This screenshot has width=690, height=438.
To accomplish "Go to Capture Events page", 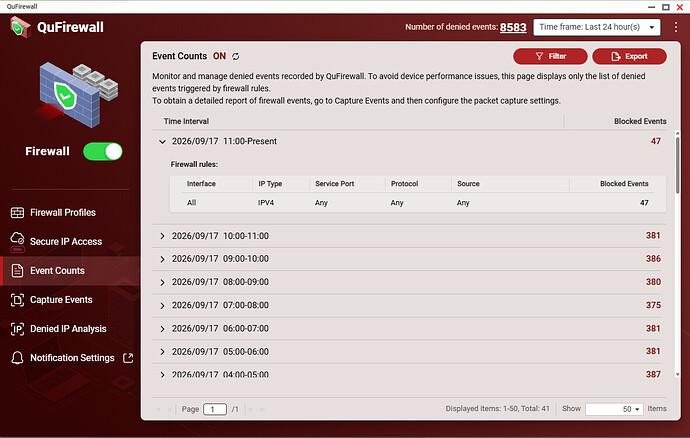I will pos(61,300).
